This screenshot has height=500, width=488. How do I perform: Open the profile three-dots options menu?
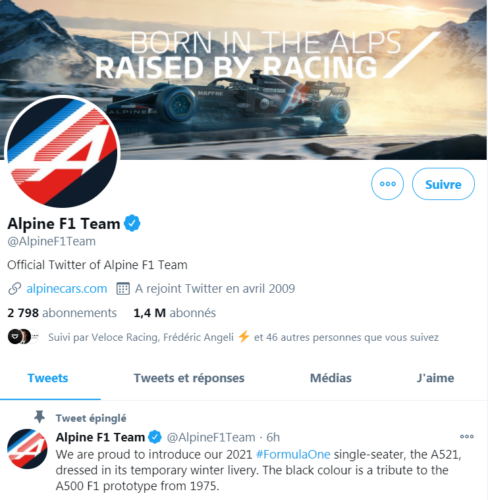click(x=387, y=184)
